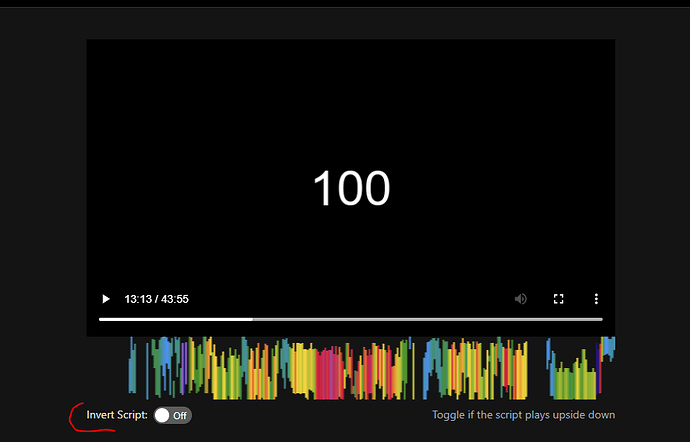690x442 pixels.
Task: Enter fullscreen mode for the video
Action: point(559,299)
